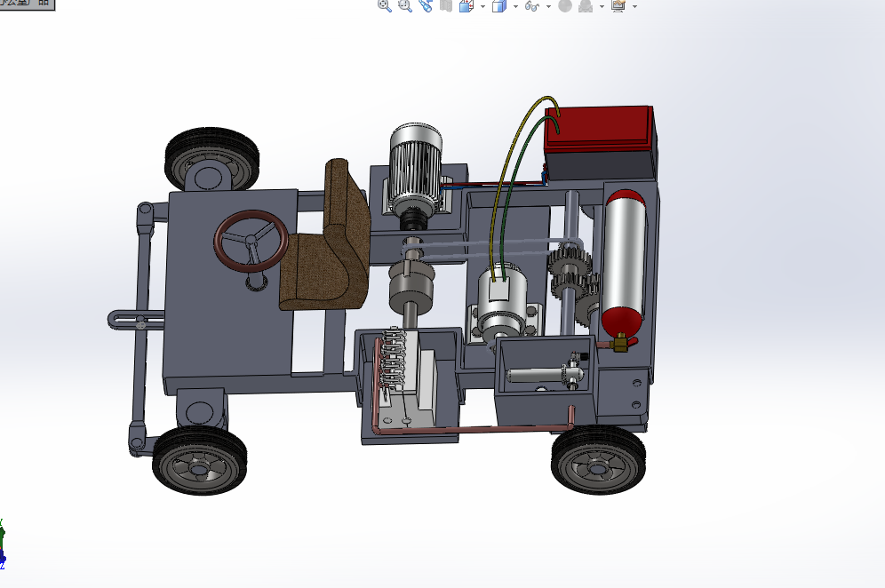Expand the View Settings dropdown arrow
Image resolution: width=885 pixels, height=588 pixels.
click(x=635, y=6)
